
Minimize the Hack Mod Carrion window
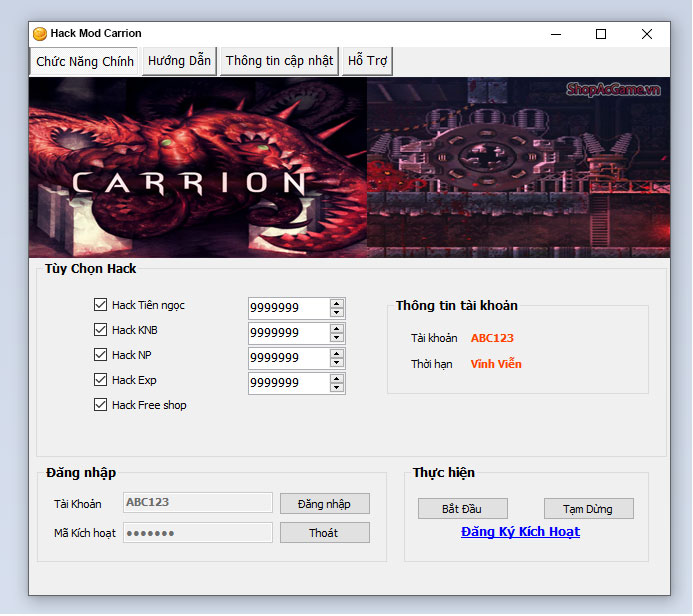[556, 34]
